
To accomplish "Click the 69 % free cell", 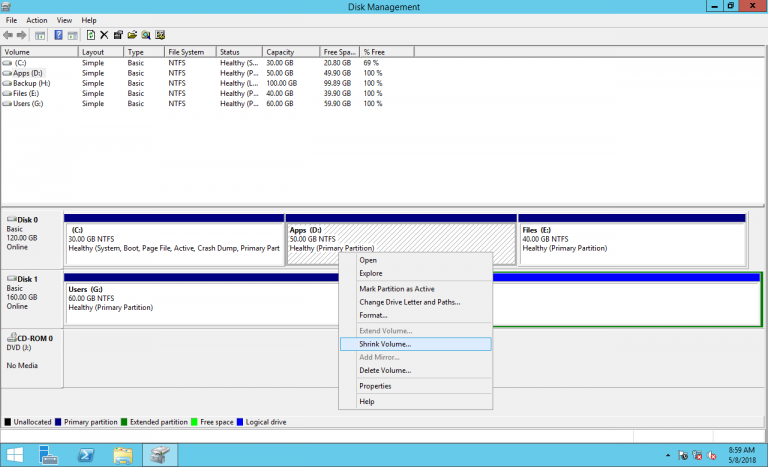I will [371, 63].
